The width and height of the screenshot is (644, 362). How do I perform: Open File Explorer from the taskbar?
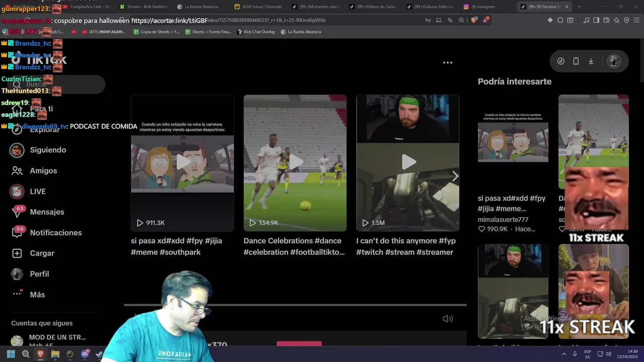coord(55,354)
